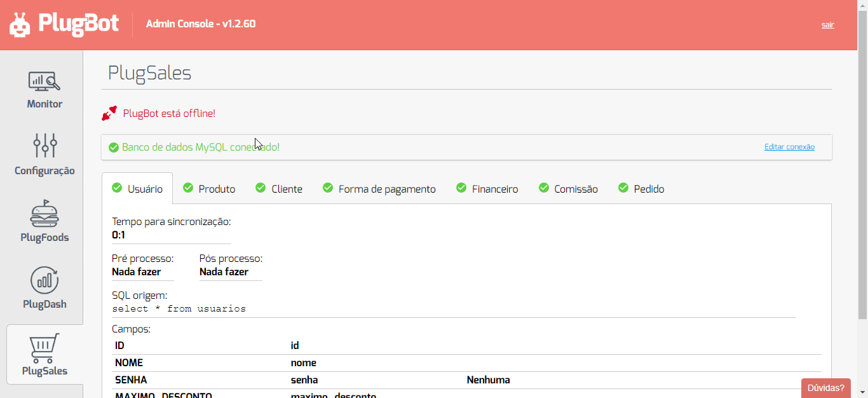Open the Comissão tab
This screenshot has height=398, width=868.
569,189
